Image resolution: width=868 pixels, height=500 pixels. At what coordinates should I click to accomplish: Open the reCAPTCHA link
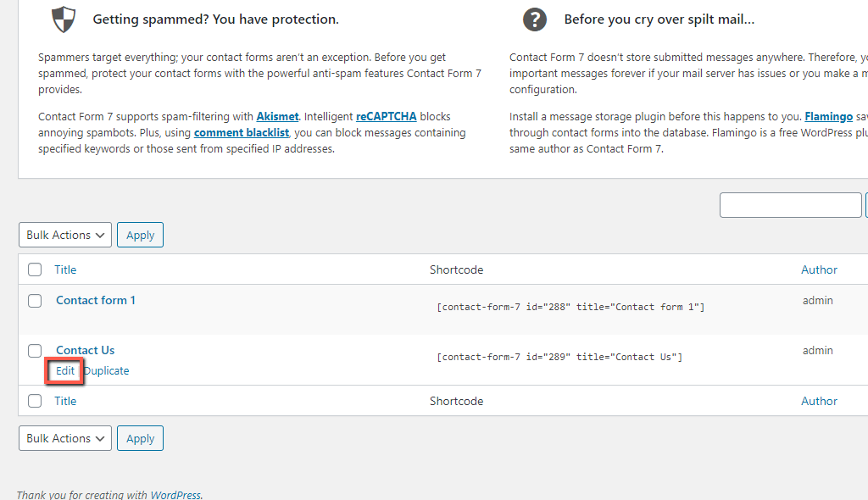coord(386,116)
